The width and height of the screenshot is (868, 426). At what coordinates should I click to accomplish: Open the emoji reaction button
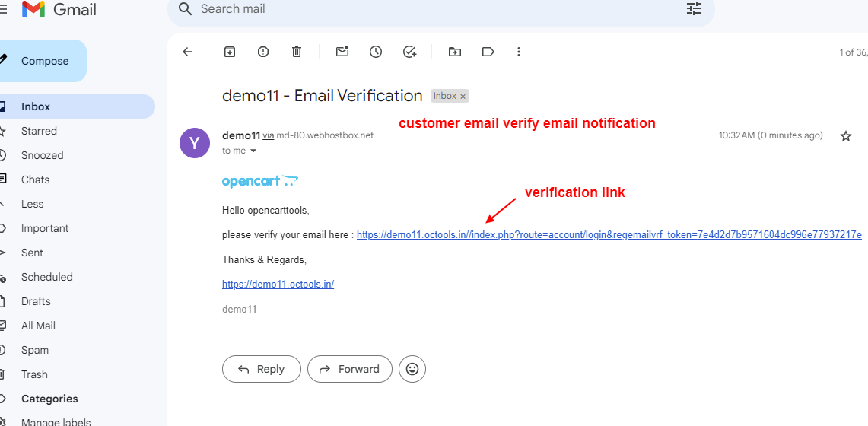point(412,369)
